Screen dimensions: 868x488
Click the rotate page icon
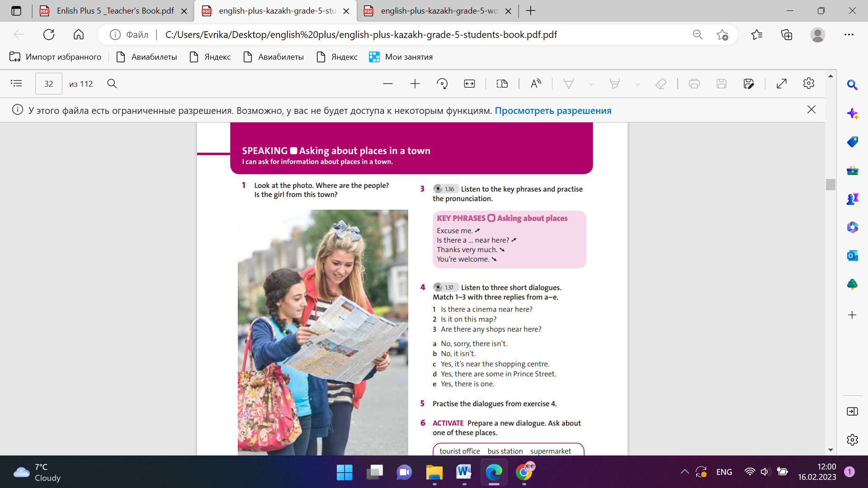[x=442, y=84]
